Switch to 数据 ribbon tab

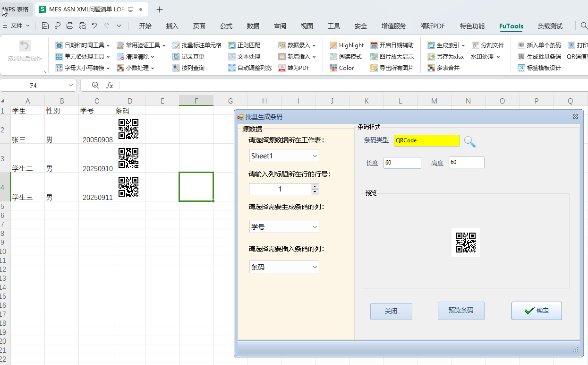point(253,26)
